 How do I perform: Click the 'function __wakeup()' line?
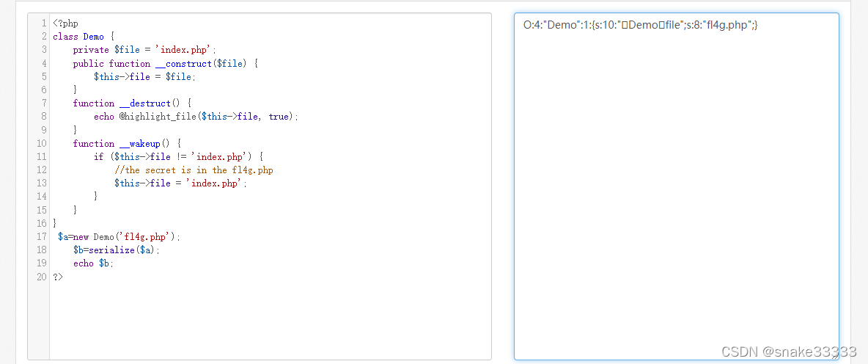(x=127, y=144)
